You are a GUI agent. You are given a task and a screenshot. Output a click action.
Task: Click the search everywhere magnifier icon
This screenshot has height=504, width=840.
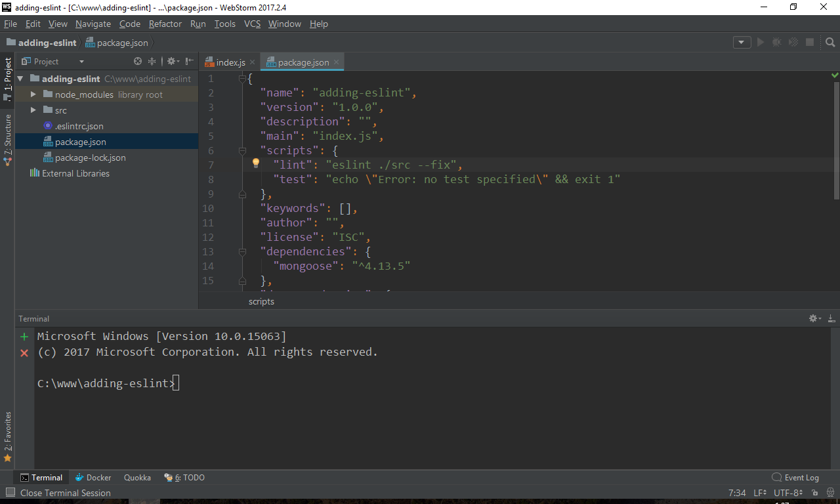coord(830,41)
